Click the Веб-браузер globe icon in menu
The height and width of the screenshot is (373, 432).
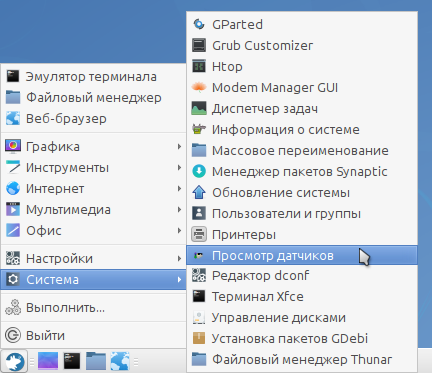tap(13, 119)
